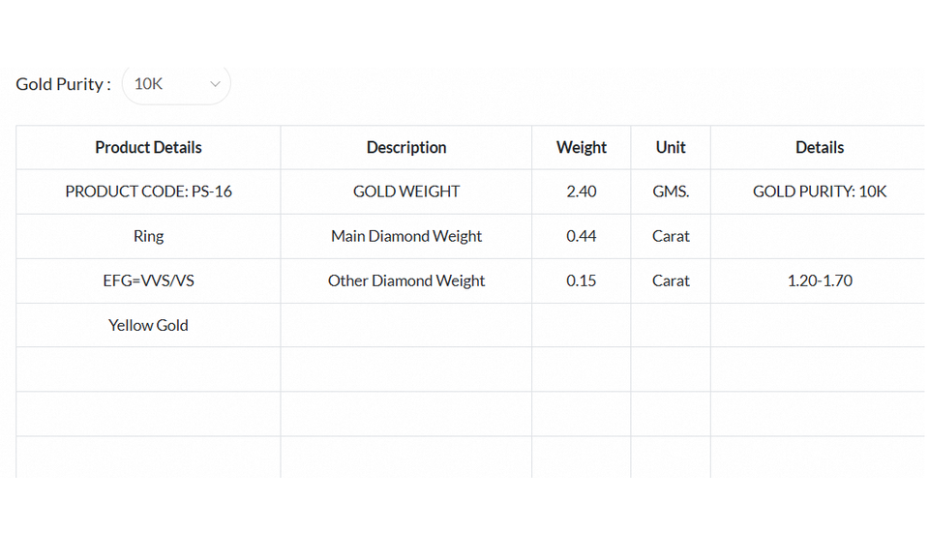The width and height of the screenshot is (929, 560).
Task: Select the PRODUCT CODE: PS-16 cell
Action: (x=148, y=192)
